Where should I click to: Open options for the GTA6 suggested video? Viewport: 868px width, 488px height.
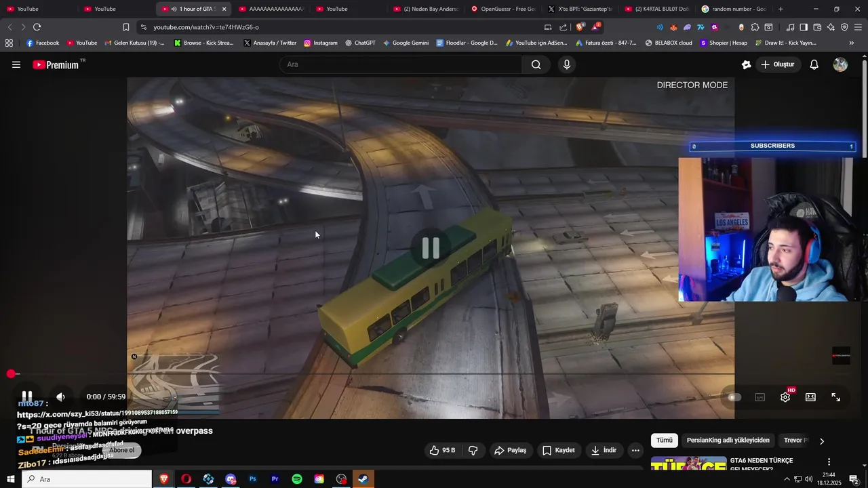click(829, 462)
